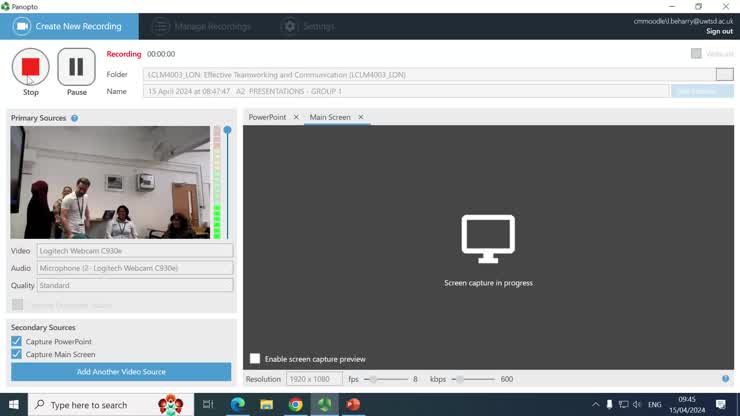
Task: Open File Explorer from the taskbar
Action: [267, 404]
